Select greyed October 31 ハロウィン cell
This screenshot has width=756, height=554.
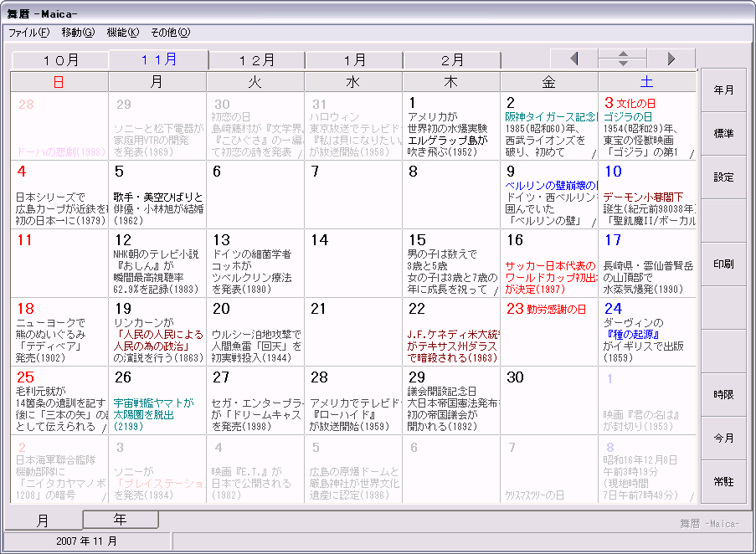353,126
